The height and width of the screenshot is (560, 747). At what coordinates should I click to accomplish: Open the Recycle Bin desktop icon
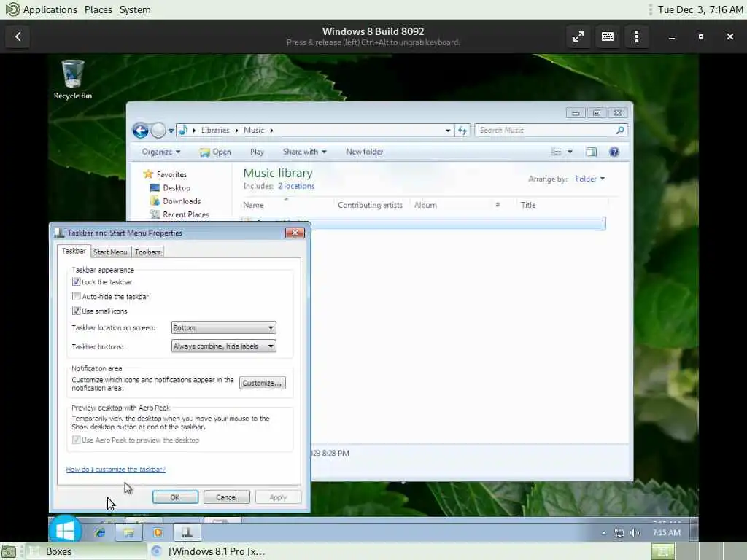[72, 79]
